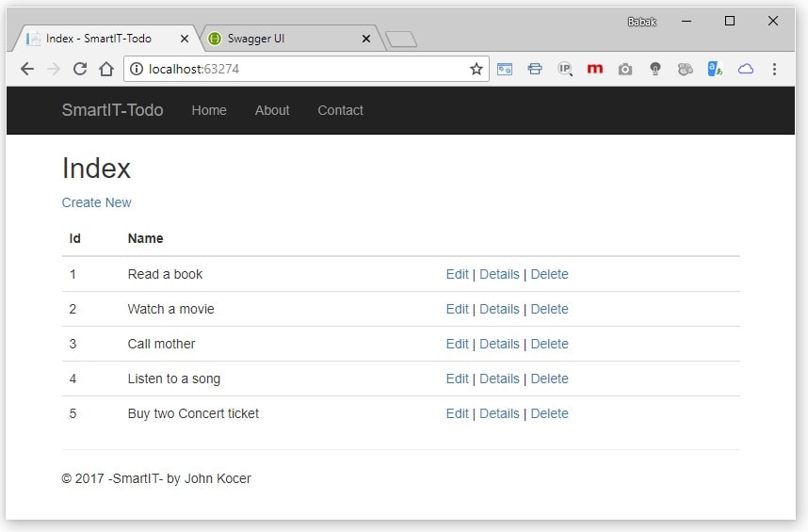Click the Create New link
The image size is (808, 532).
coord(96,202)
